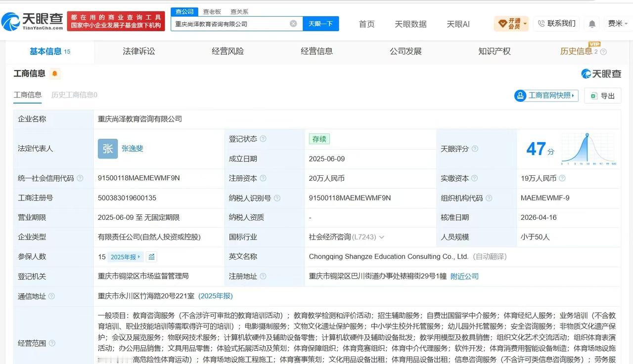This screenshot has height=364, width=633.
Task: Click the help icon next to 实缴资本 label
Action: (474, 178)
